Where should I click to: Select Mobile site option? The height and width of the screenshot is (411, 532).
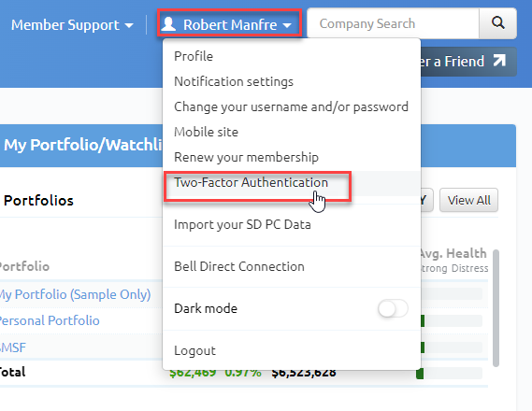[207, 132]
